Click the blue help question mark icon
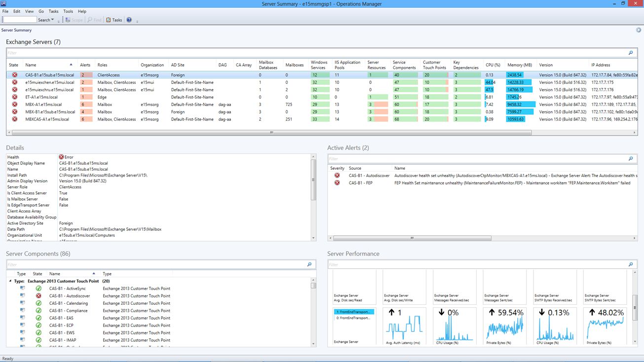The image size is (644, 362). tap(129, 20)
